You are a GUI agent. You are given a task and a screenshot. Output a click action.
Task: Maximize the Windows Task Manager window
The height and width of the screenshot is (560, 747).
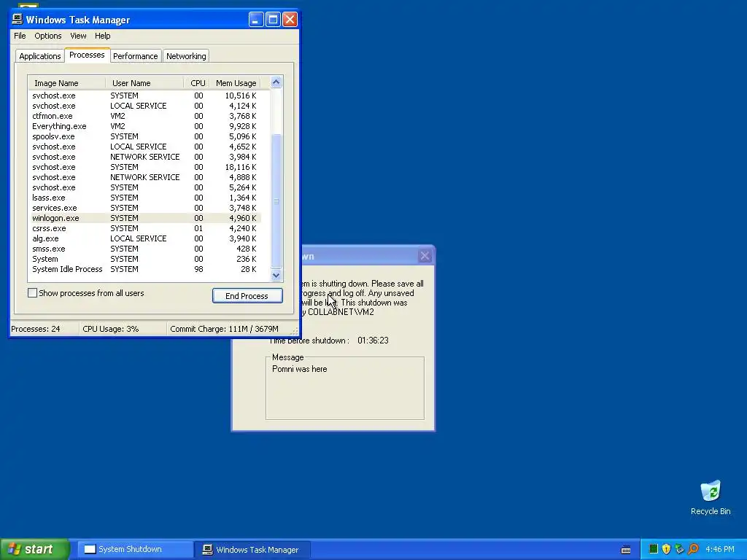point(273,20)
